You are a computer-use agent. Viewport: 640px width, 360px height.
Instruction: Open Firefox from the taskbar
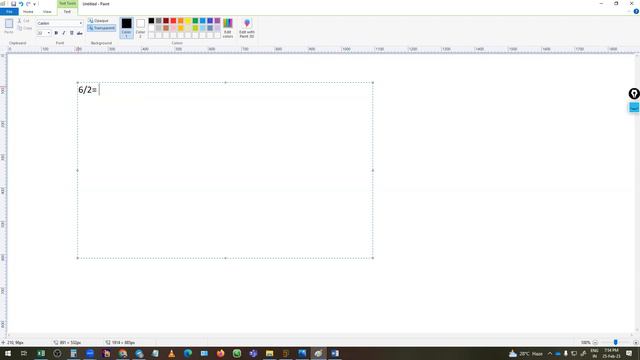point(220,353)
